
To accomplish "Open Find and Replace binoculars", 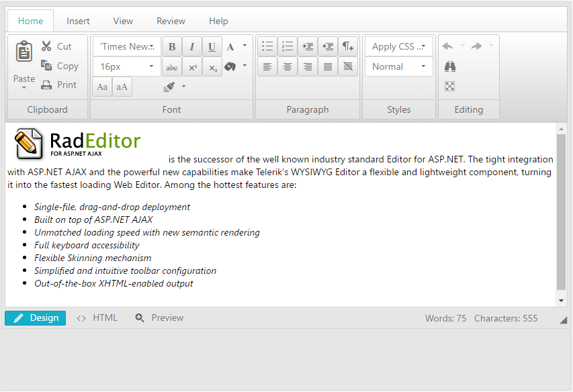I will 450,66.
